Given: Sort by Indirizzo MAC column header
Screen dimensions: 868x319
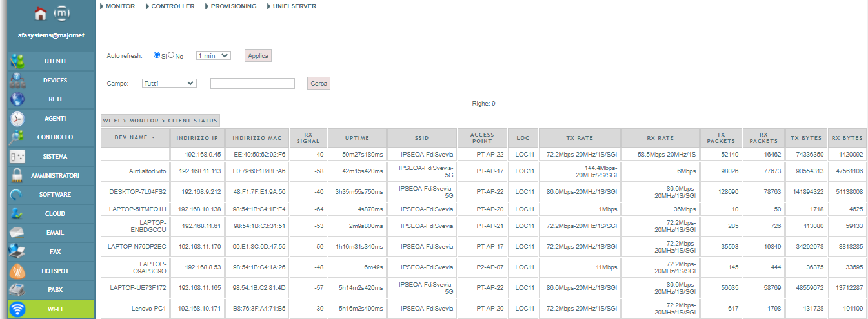Looking at the screenshot, I should [256, 138].
